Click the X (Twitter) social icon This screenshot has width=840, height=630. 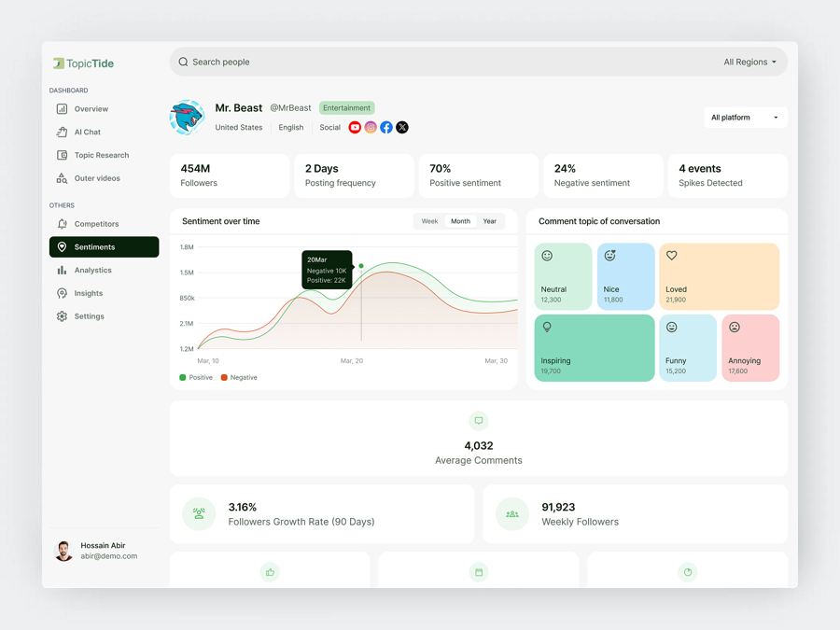tap(402, 127)
